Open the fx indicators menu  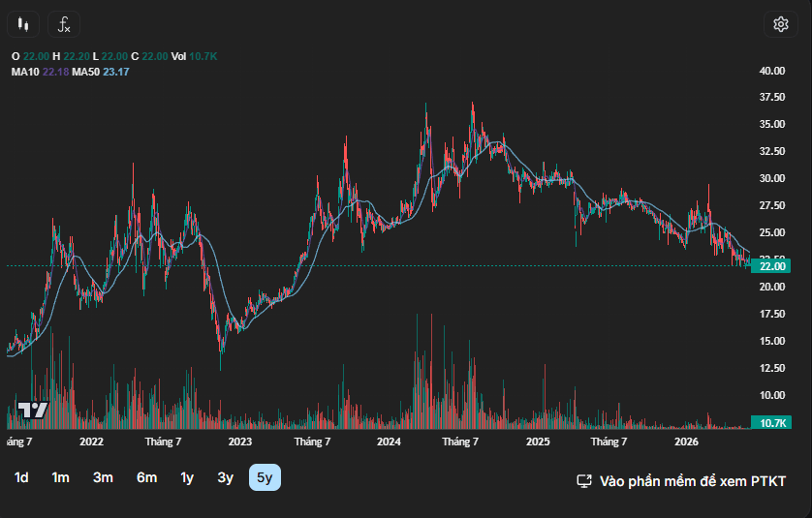point(64,24)
